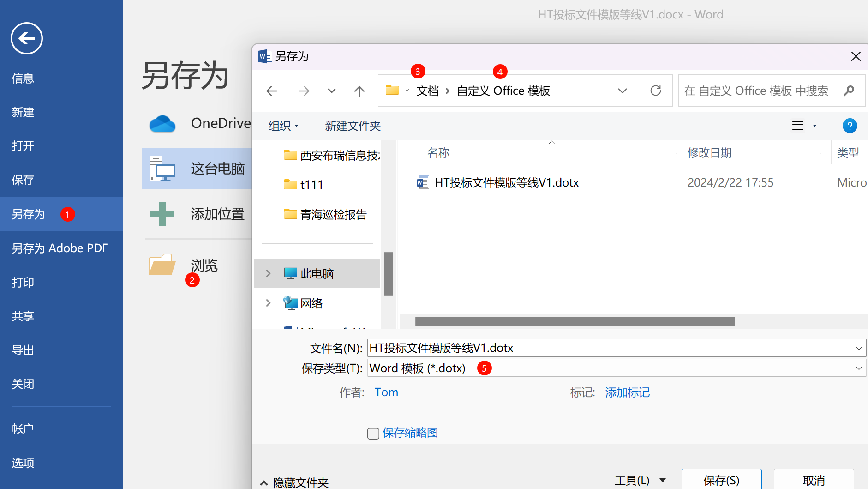Go back using the circled arrow in Word backstage
This screenshot has height=489, width=868.
(27, 38)
